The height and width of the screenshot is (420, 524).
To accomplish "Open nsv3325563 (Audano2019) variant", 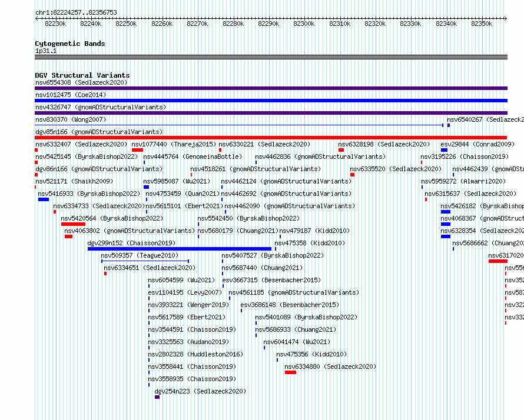I will [188, 342].
